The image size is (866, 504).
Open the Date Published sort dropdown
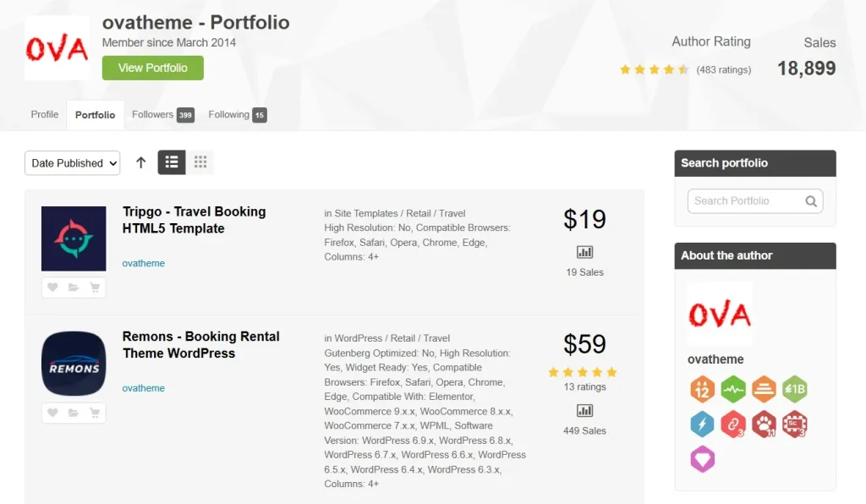pyautogui.click(x=73, y=163)
